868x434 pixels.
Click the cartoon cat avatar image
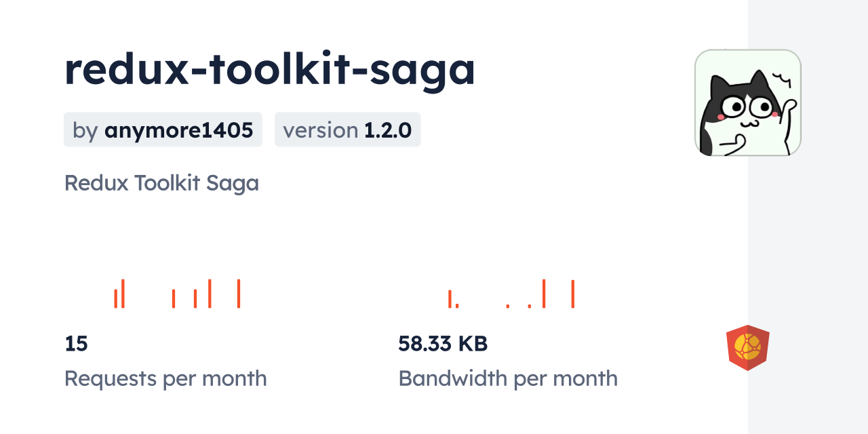coord(747,102)
